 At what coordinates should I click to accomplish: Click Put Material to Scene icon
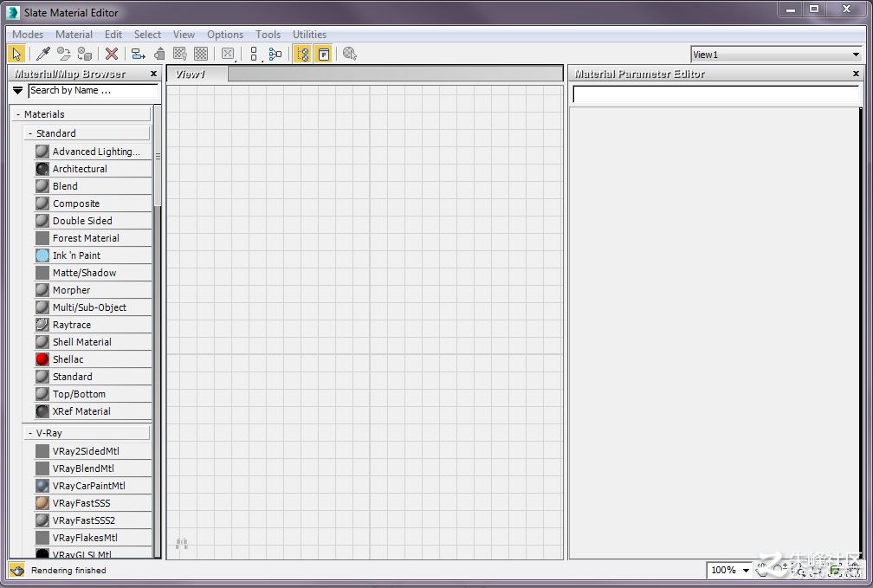tap(64, 54)
